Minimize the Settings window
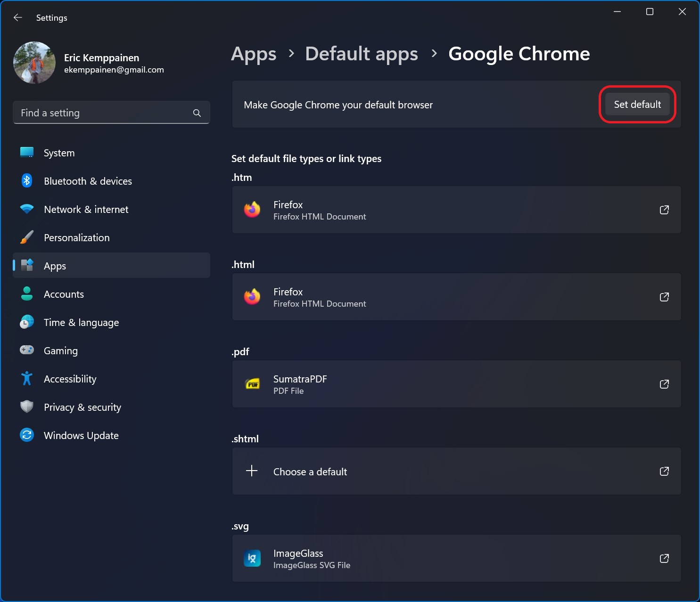 click(x=617, y=12)
